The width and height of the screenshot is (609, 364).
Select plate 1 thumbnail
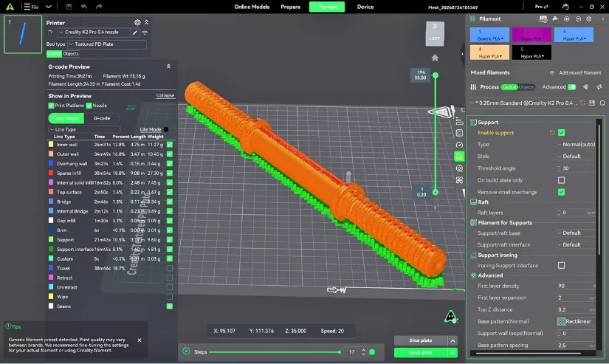point(23,34)
